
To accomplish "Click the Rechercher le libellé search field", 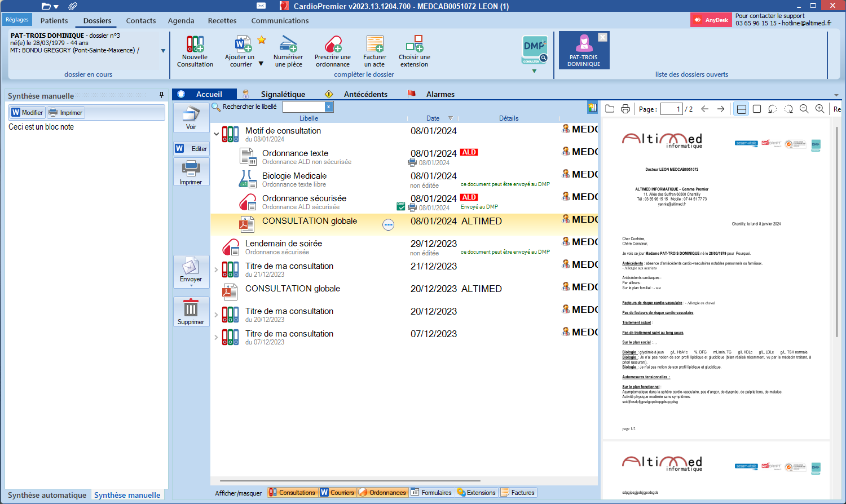I will 304,107.
